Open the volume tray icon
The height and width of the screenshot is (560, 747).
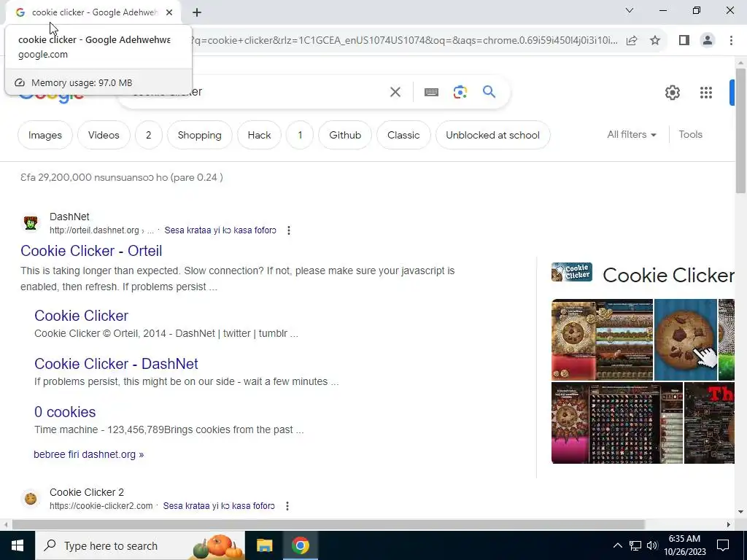652,545
